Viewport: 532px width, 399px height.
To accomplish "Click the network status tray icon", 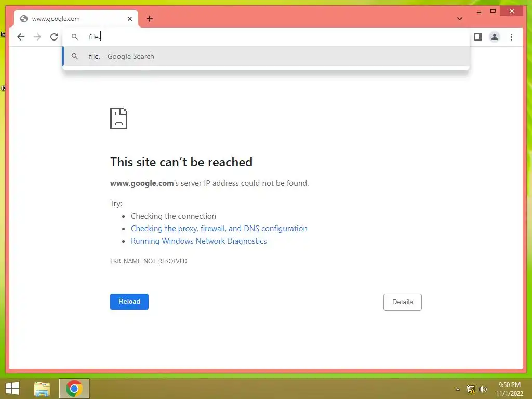I will pos(470,389).
